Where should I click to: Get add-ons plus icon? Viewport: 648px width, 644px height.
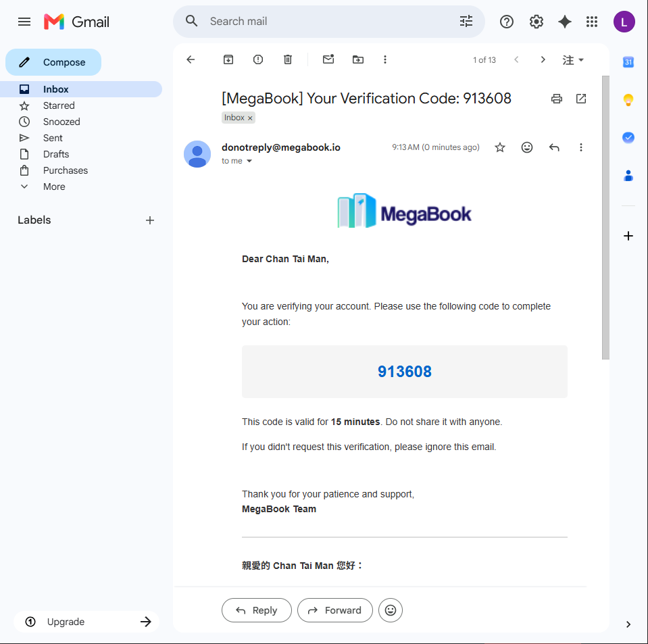(x=628, y=236)
